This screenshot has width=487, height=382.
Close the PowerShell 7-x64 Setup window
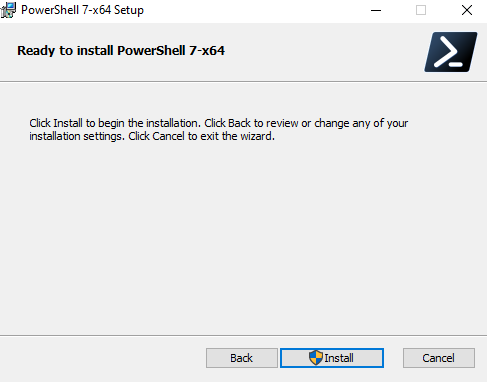pyautogui.click(x=467, y=10)
